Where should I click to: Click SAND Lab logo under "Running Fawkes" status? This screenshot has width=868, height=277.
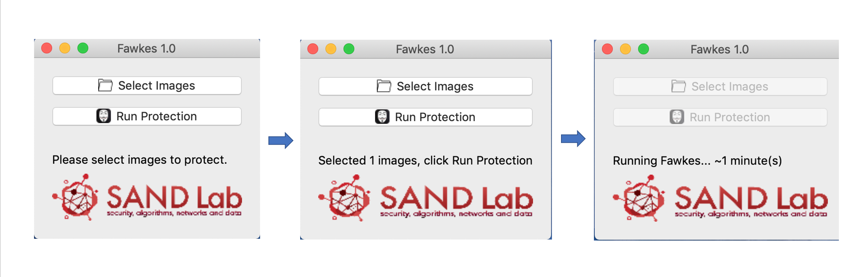click(720, 198)
